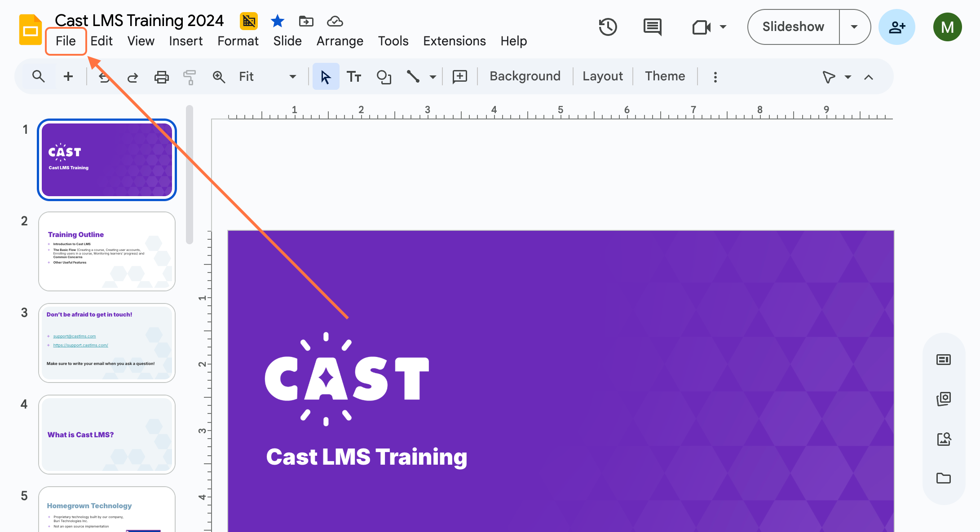980x532 pixels.
Task: Open the Slideshow options dropdown arrow
Action: 854,27
